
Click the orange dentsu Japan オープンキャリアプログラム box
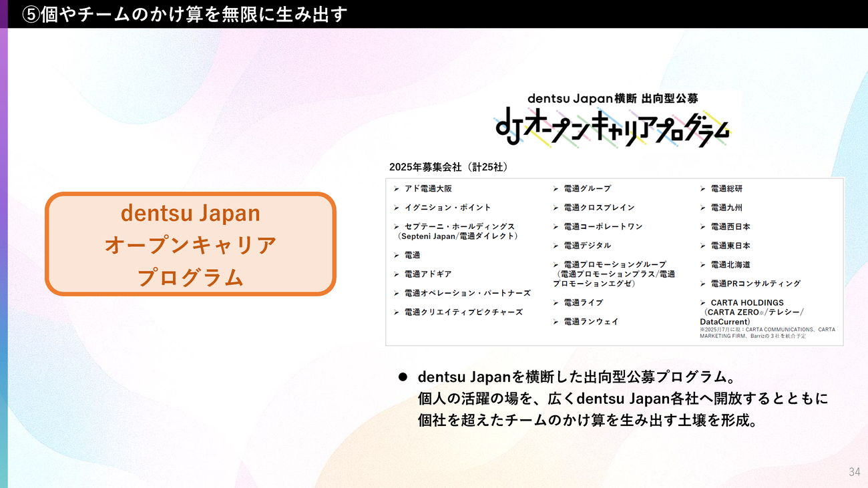190,244
